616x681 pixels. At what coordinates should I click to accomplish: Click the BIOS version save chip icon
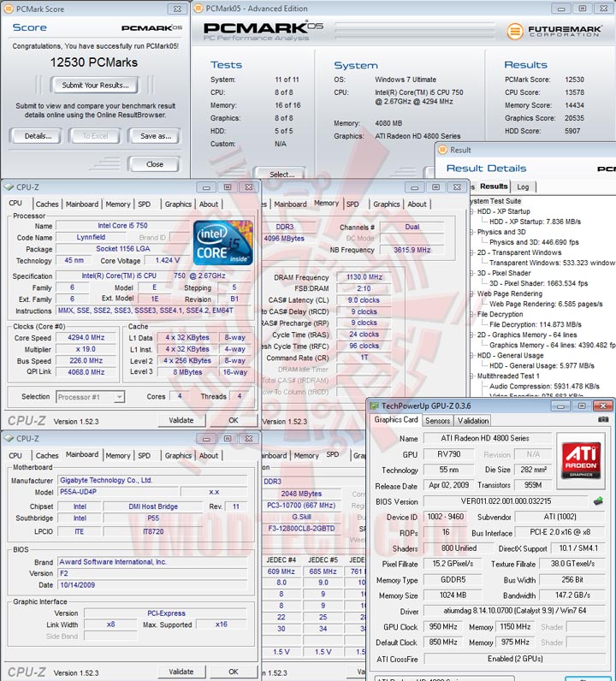click(x=598, y=501)
